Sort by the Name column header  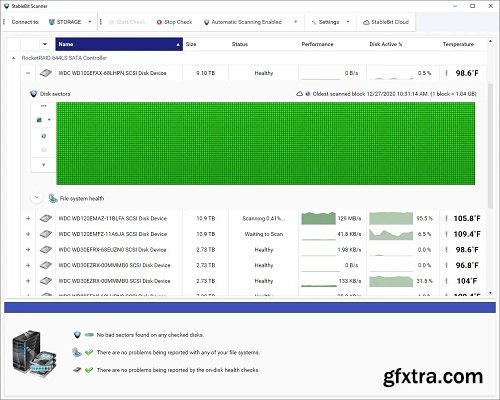[119, 44]
